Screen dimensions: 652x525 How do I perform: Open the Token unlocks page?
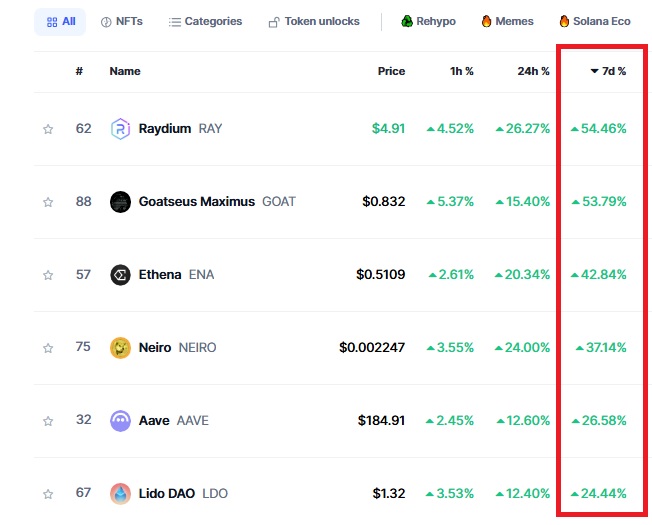pyautogui.click(x=314, y=22)
